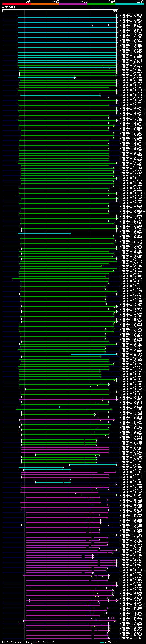This screenshot has height=644, width=146.
Task: Select the UniRef100_B9HJM0 label
Action: coord(131,37)
